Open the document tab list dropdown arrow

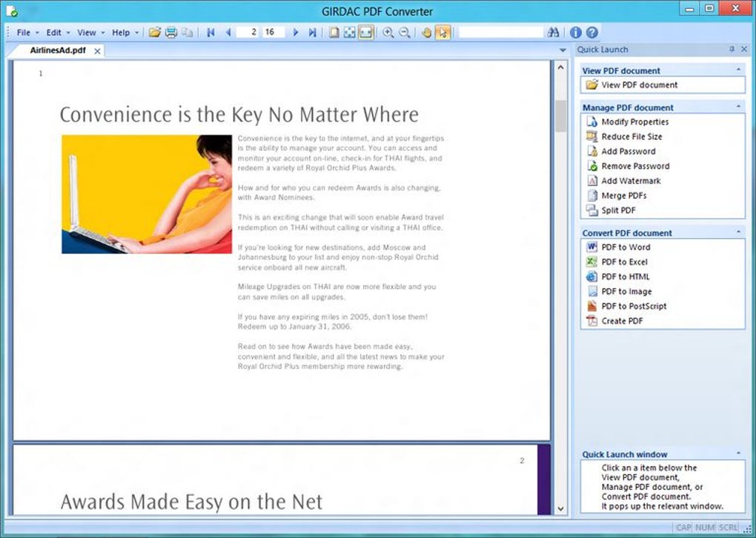(562, 50)
